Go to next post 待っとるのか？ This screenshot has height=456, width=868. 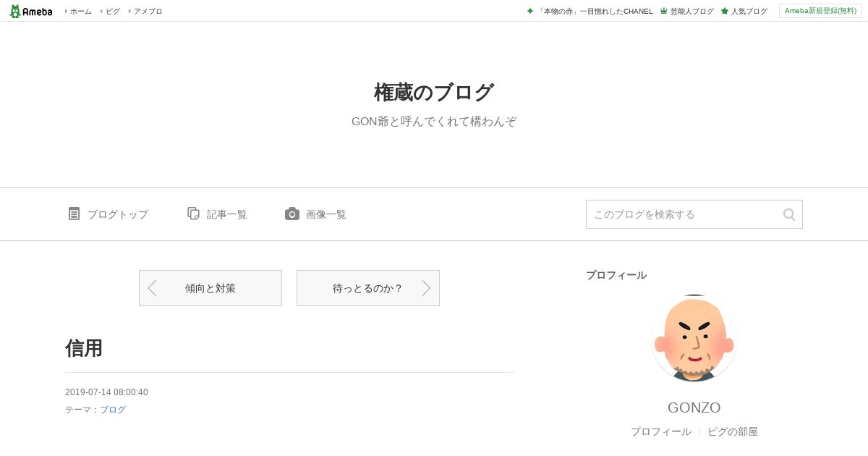pyautogui.click(x=368, y=288)
